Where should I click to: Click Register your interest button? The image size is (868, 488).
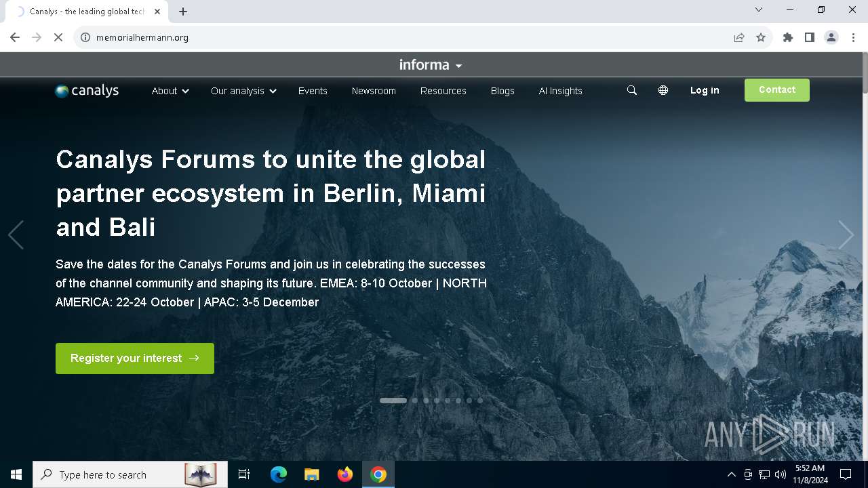(135, 359)
